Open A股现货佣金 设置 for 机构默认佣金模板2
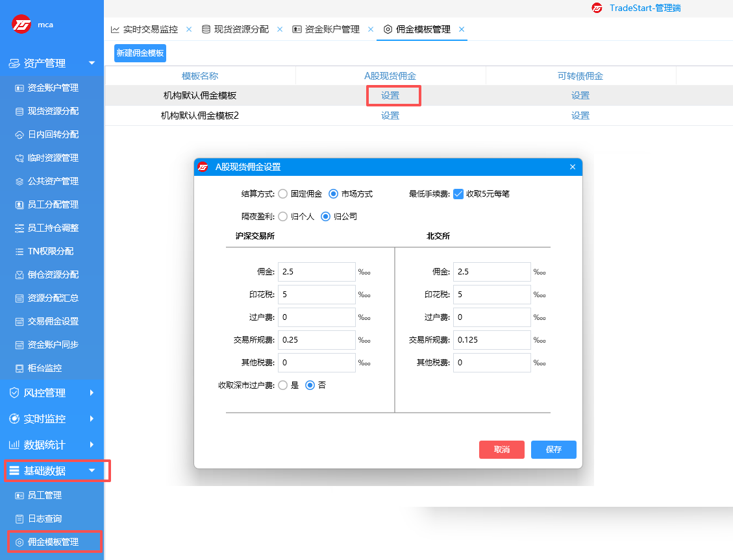Screen dimensions: 733x560 (390, 116)
